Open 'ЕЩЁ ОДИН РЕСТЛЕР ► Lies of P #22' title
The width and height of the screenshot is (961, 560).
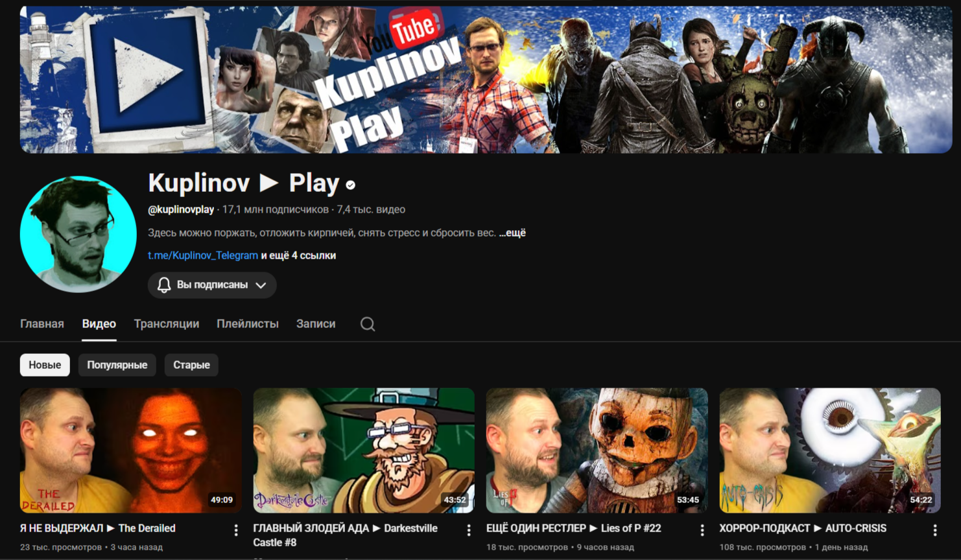pos(574,528)
